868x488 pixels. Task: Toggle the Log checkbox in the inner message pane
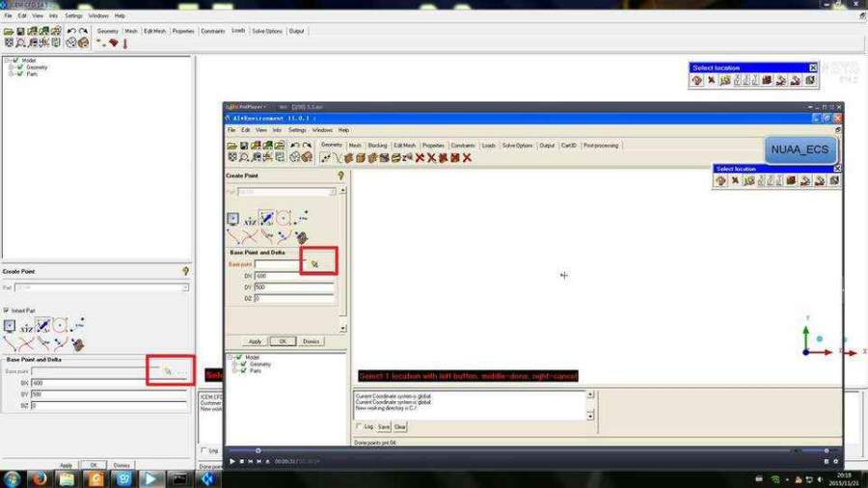(x=359, y=426)
